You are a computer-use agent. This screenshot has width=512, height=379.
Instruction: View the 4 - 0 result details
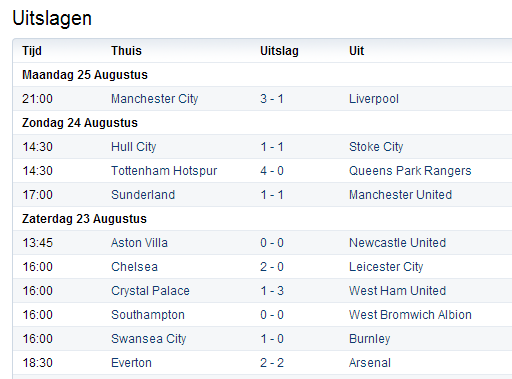[272, 171]
